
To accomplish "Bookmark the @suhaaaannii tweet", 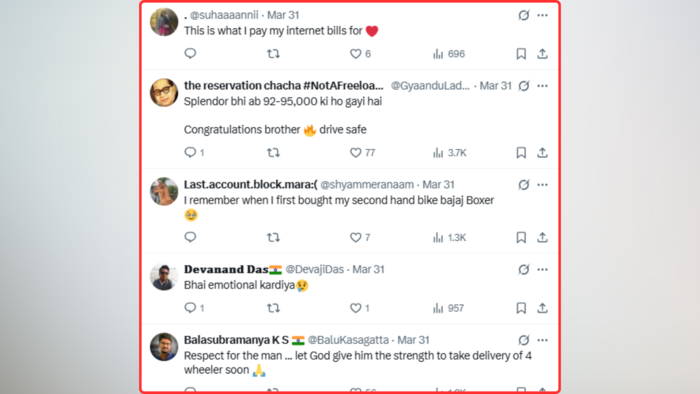I will point(521,54).
